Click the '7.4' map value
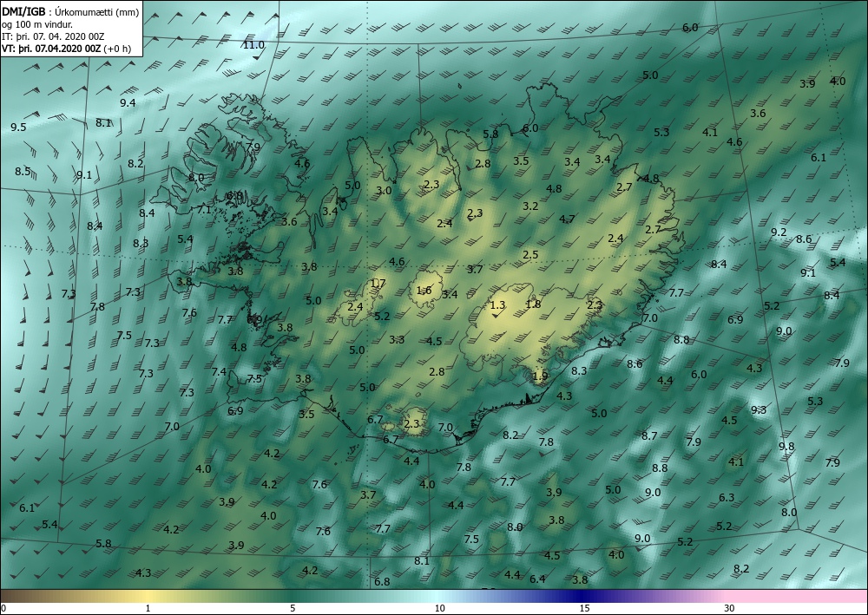Screen dimensions: 868x615 coord(220,371)
